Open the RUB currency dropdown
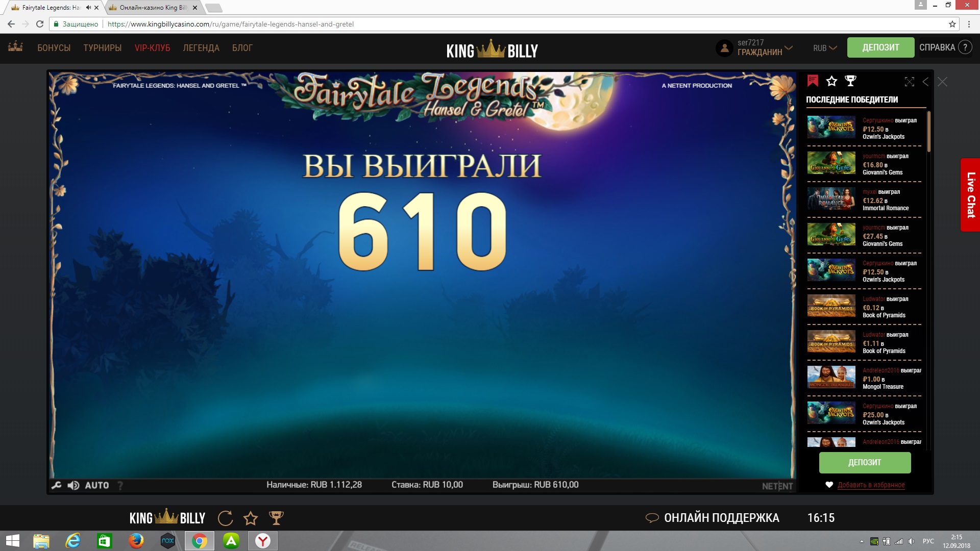Viewport: 980px width, 551px height. tap(825, 48)
